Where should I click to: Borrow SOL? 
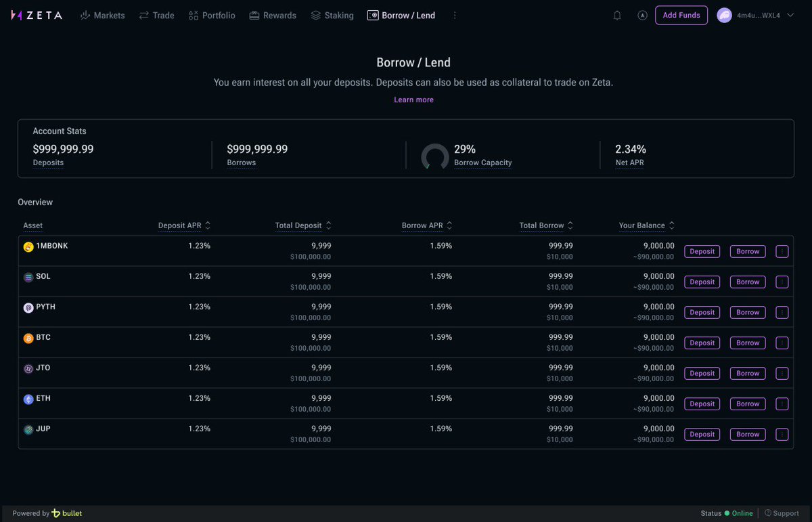[x=748, y=282]
